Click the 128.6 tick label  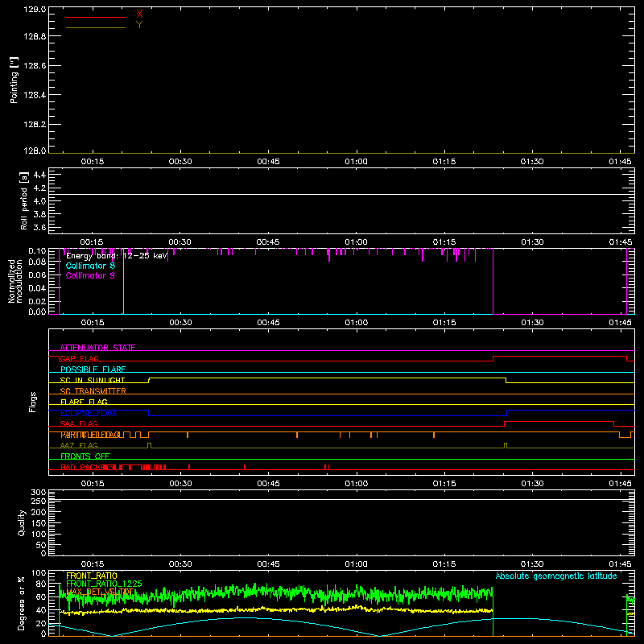[35, 66]
